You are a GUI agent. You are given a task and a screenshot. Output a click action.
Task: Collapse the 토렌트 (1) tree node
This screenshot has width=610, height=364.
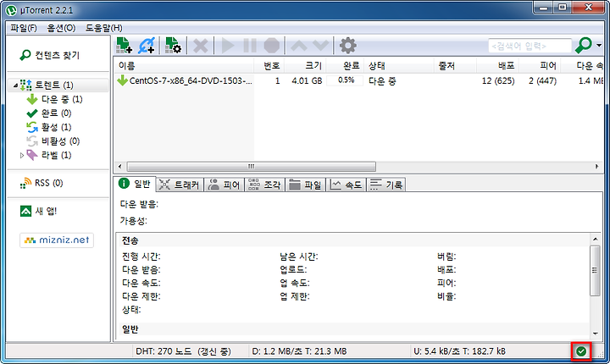[x=15, y=85]
